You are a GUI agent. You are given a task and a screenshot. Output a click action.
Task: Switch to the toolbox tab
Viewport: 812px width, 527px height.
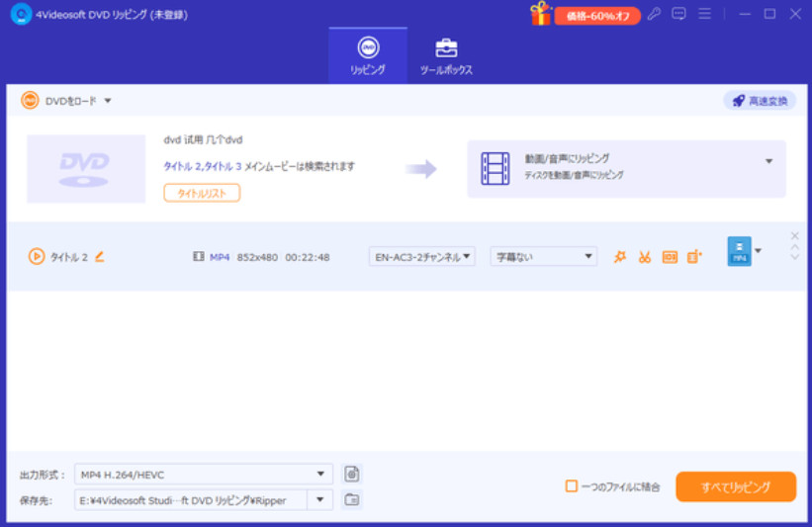pos(446,56)
